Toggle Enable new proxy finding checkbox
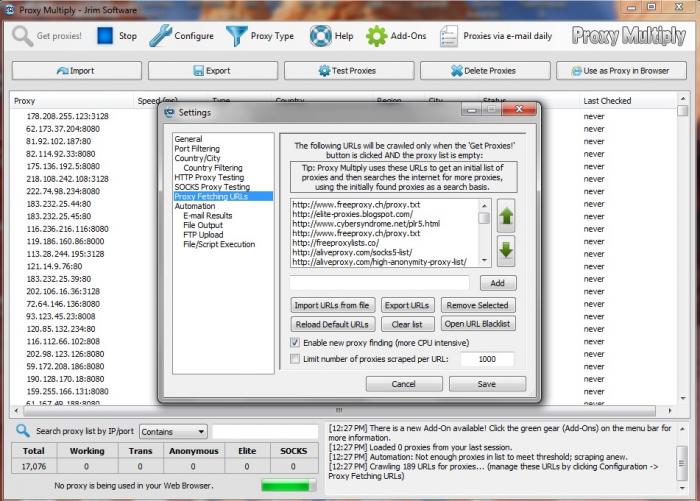The height and width of the screenshot is (501, 700). [x=295, y=342]
